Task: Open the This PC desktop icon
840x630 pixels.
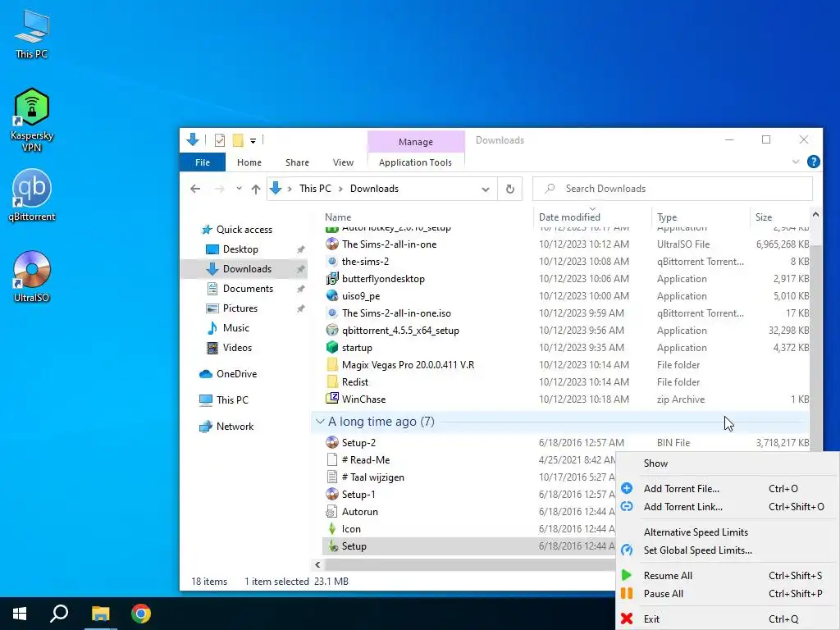Action: tap(32, 34)
